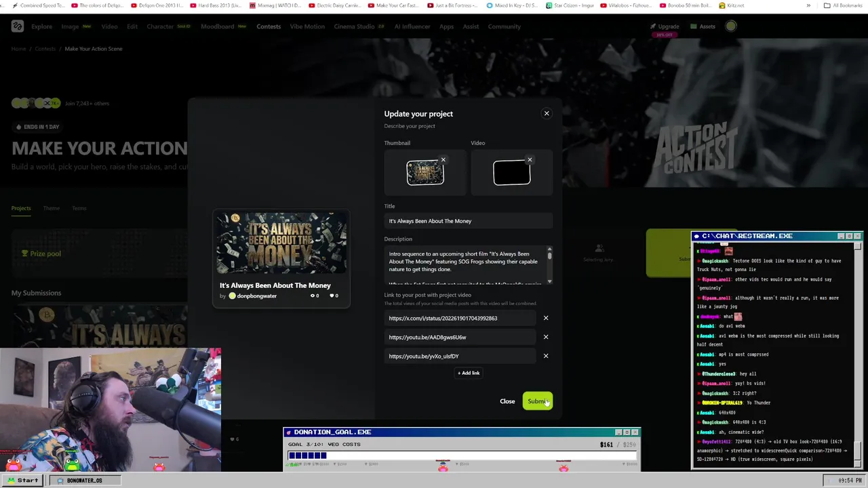This screenshot has width=868, height=488.
Task: Remove the uploaded thumbnail image
Action: tap(443, 160)
